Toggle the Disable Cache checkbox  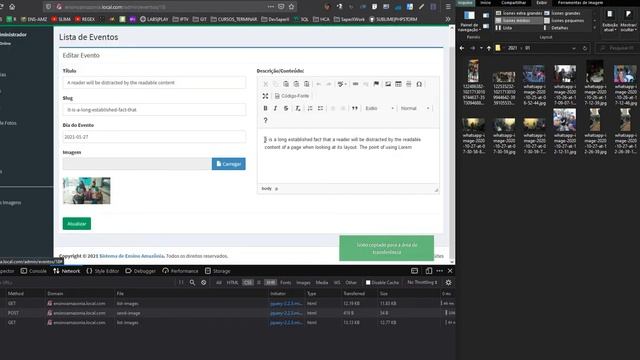pos(368,282)
